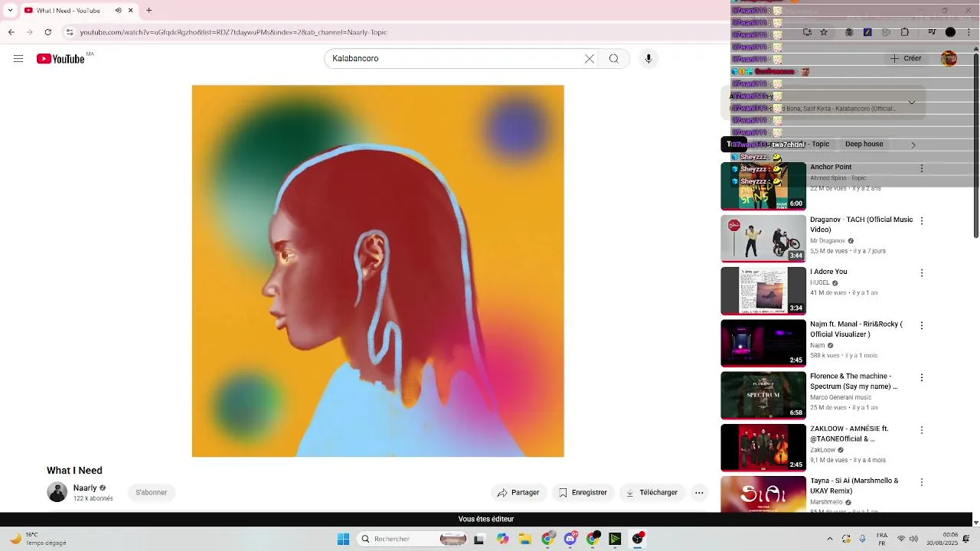This screenshot has height=551, width=980.
Task: Open the Windows Start menu
Action: pos(343,539)
